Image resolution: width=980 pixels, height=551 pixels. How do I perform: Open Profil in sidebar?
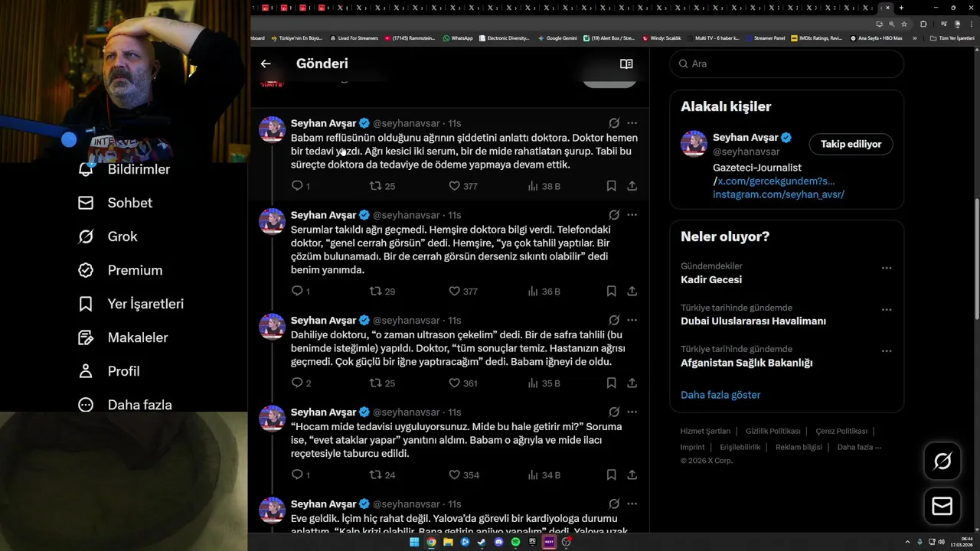pyautogui.click(x=109, y=371)
